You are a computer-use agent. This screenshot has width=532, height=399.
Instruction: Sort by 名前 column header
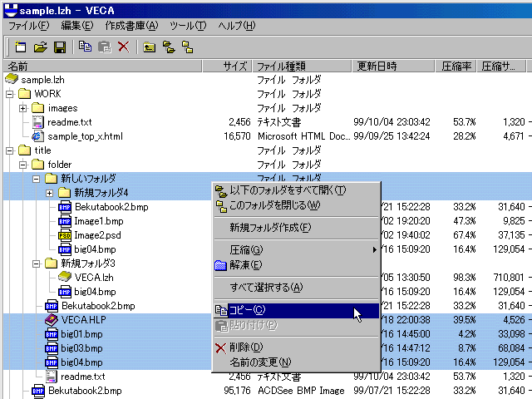pyautogui.click(x=102, y=66)
